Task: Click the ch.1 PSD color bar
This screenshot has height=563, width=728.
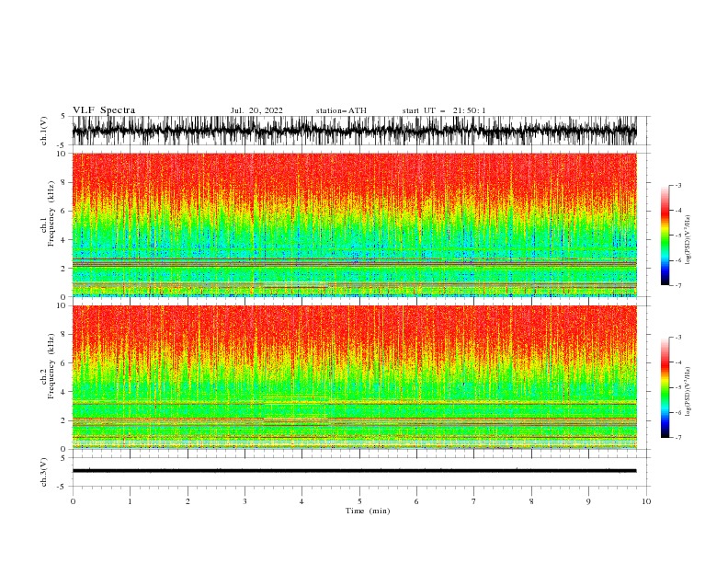Action: tap(665, 236)
